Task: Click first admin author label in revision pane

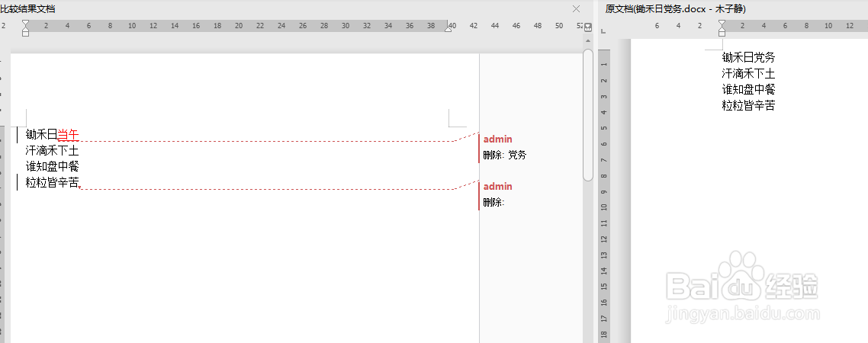Action: click(x=497, y=139)
